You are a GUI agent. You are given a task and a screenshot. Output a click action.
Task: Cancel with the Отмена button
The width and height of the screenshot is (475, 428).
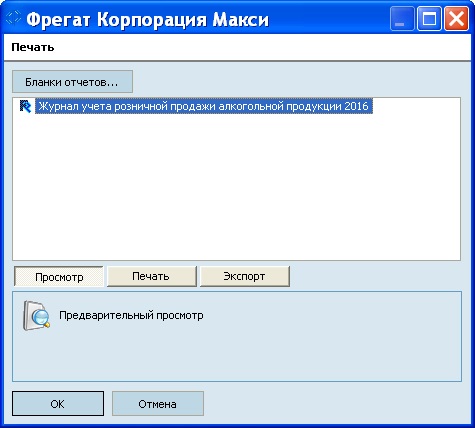pyautogui.click(x=158, y=404)
